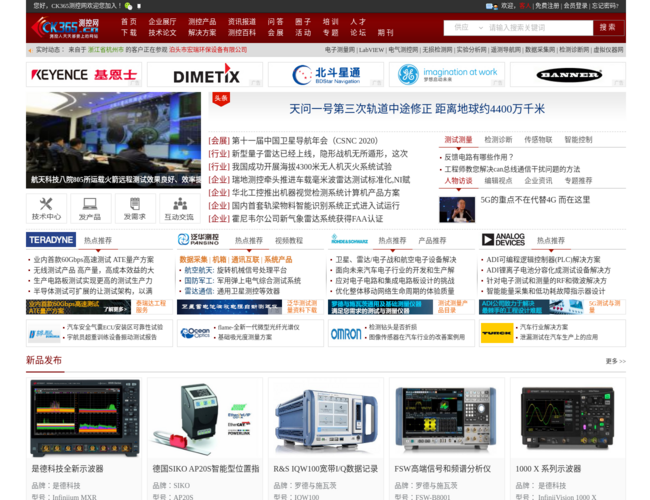Click the next arrow on news slideshow
This screenshot has height=500, width=650.
[190, 141]
